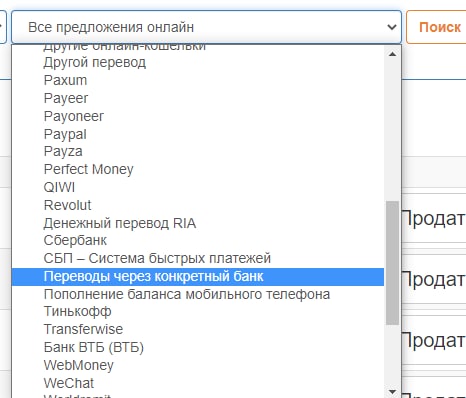Choose WebMoney payment method
466x398 pixels.
(198, 365)
